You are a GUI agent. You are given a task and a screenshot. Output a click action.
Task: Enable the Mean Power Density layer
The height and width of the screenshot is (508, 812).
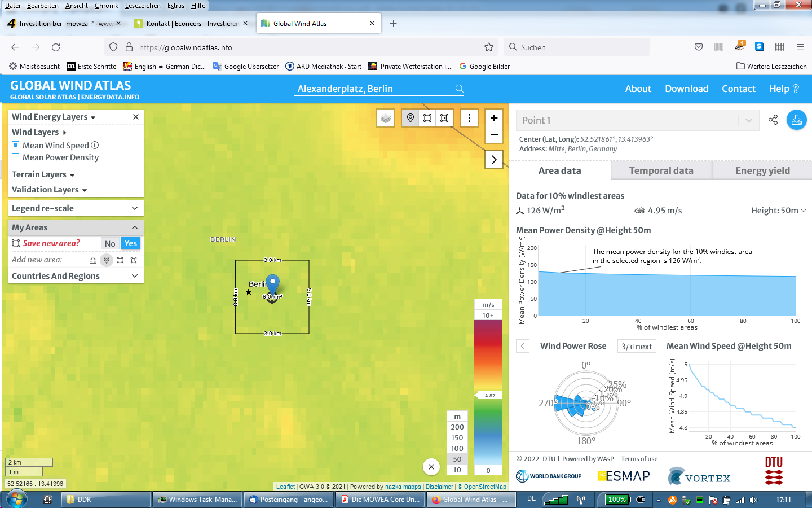click(16, 157)
